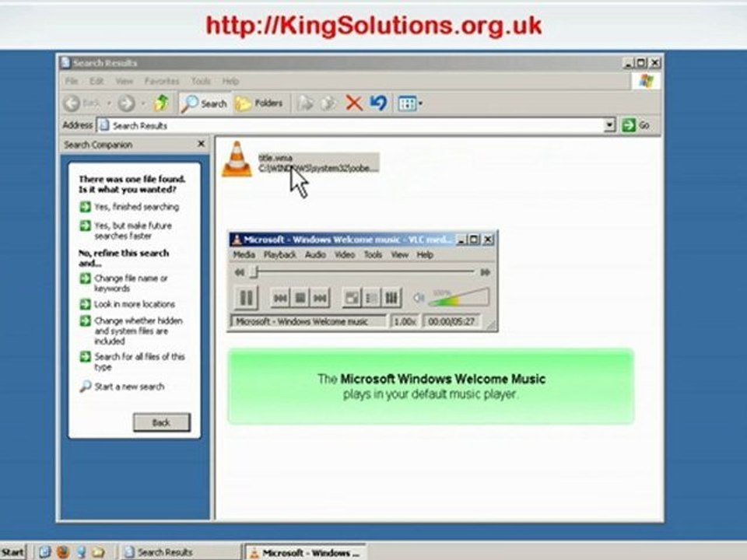Click the Windows Start button

(13, 552)
